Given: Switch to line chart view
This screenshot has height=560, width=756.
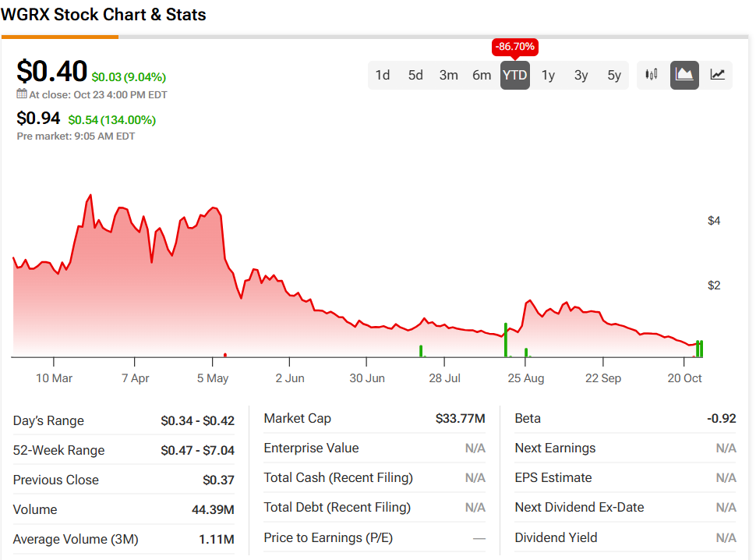Looking at the screenshot, I should [717, 75].
